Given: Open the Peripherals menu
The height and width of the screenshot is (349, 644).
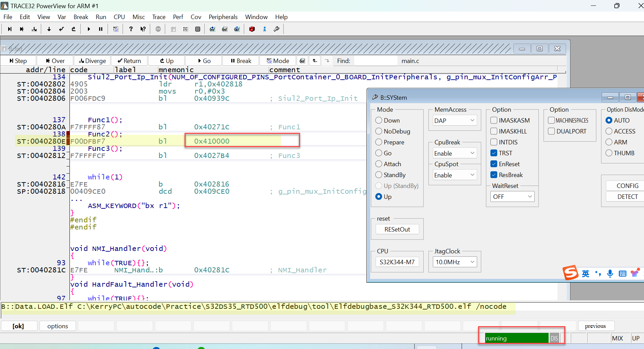Looking at the screenshot, I should (223, 17).
